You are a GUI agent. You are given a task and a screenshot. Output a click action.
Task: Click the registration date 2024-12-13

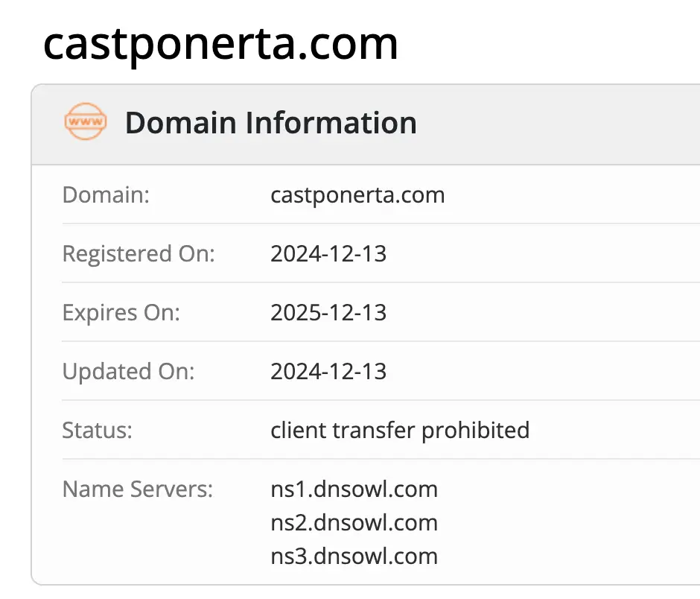pos(328,253)
